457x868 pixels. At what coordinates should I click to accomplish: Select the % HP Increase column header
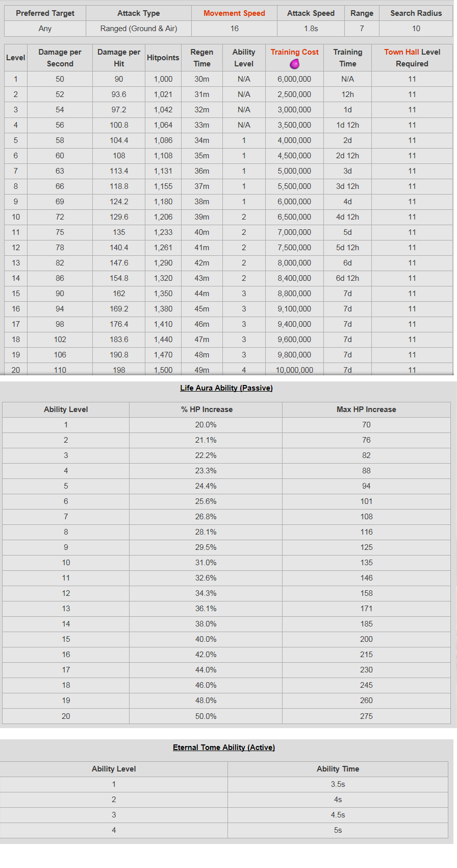point(206,409)
